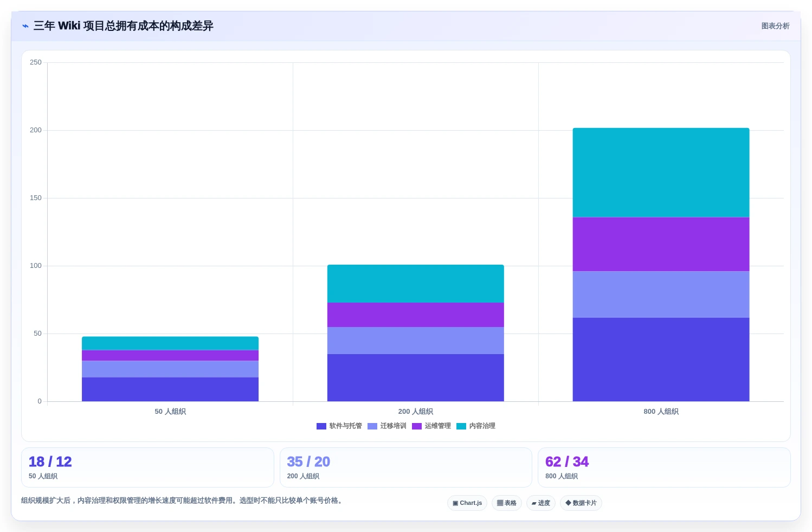Click the 50 人组织 x-axis label
812x532 pixels.
pyautogui.click(x=170, y=412)
